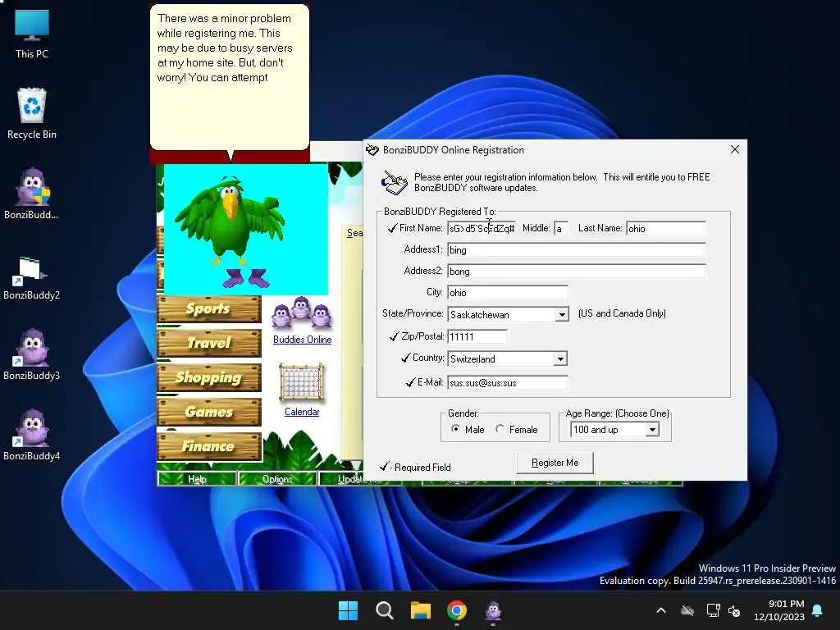This screenshot has height=630, width=840.
Task: Open This PC desktop icon
Action: 32,34
